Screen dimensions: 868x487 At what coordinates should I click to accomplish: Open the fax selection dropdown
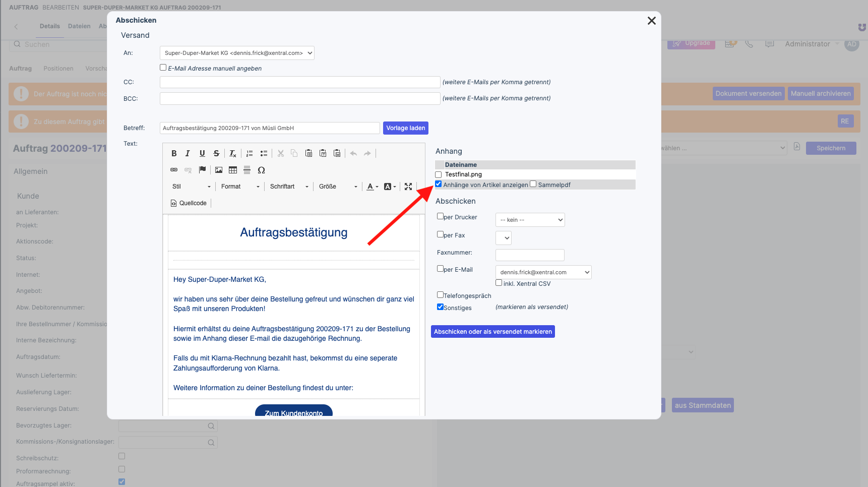click(x=504, y=238)
